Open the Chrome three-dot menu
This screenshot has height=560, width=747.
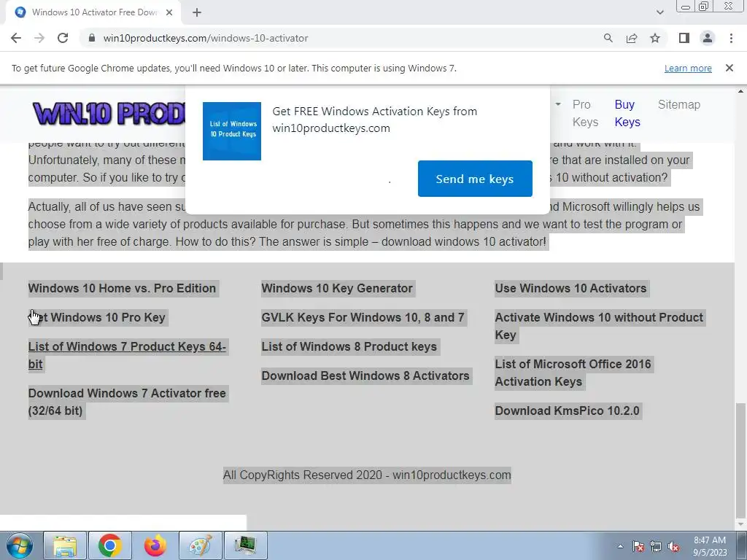[x=731, y=38]
